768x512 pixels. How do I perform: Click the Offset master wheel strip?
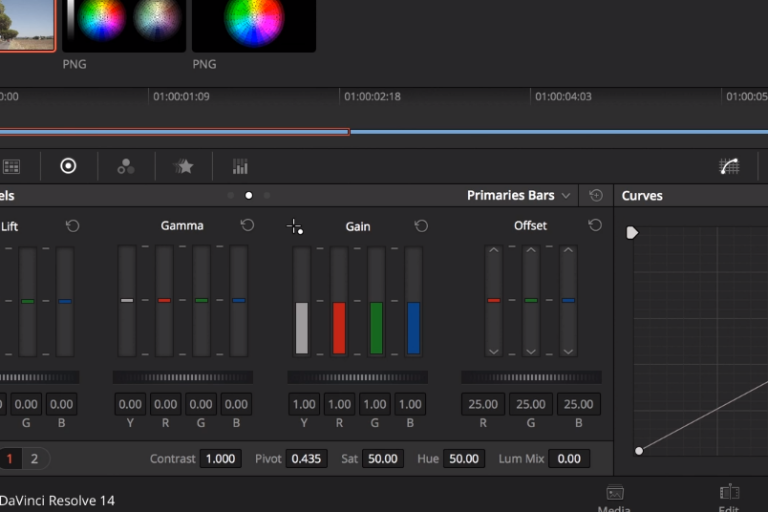click(x=531, y=377)
